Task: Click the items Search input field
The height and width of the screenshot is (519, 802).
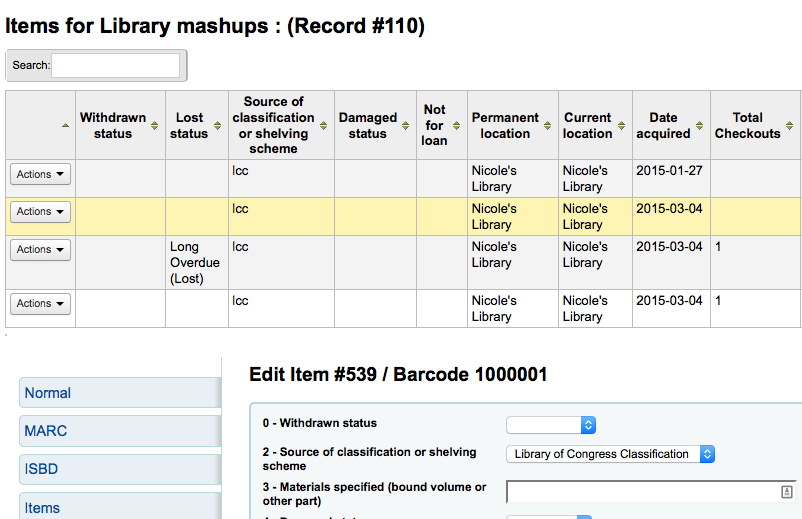Action: pyautogui.click(x=115, y=65)
